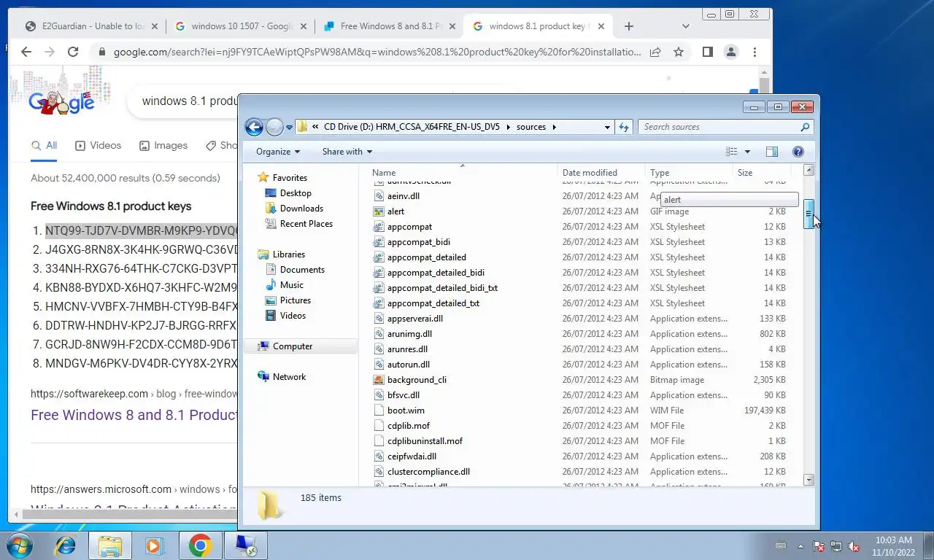
Task: Select the appcompat stylesheet file
Action: pos(409,227)
